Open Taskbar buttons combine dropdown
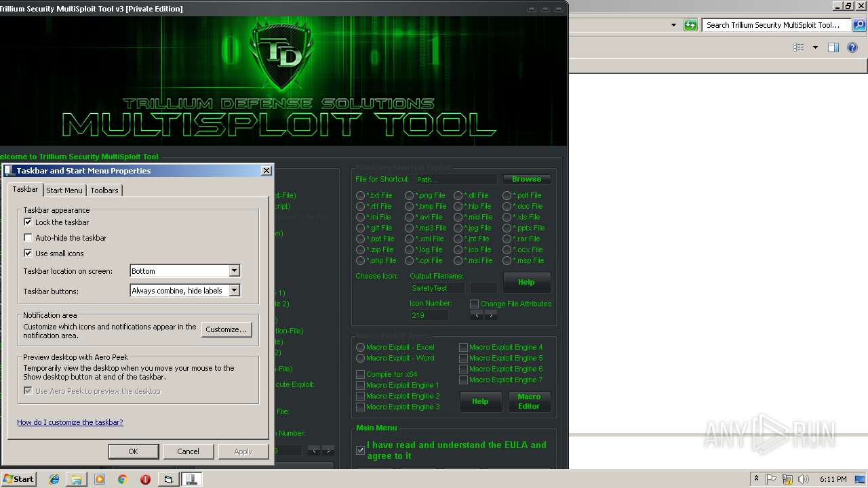This screenshot has height=488, width=868. click(x=234, y=291)
